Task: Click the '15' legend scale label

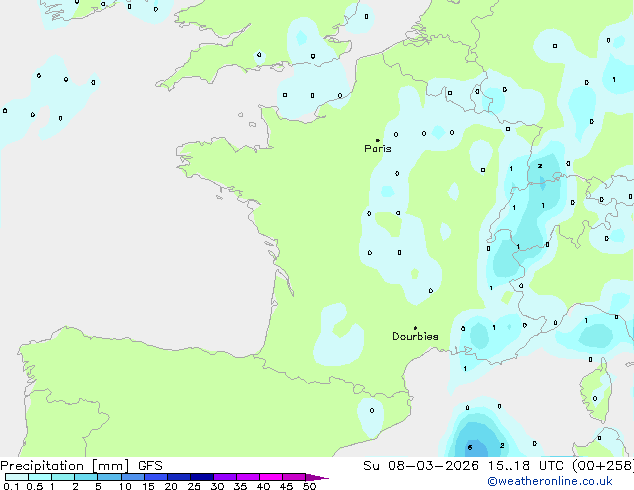Action: [x=148, y=486]
